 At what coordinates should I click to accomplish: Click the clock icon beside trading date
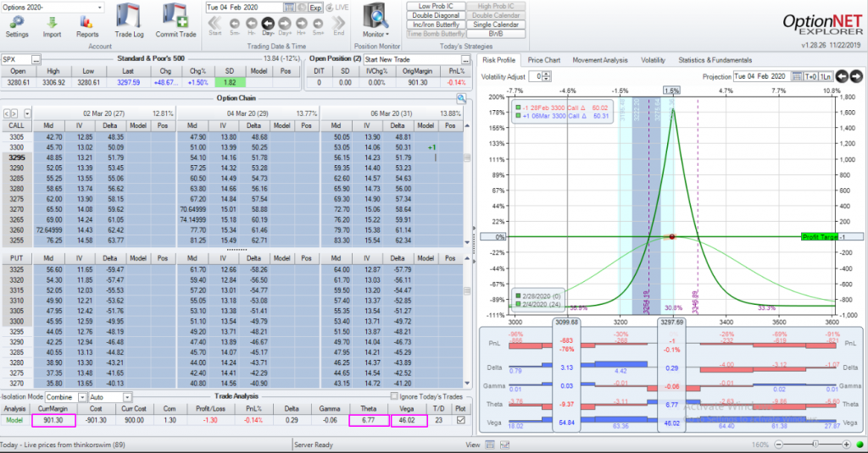[x=302, y=7]
